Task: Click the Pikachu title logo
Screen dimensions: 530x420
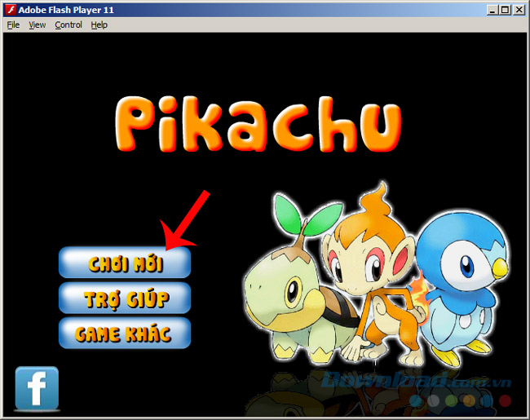Action: [x=258, y=124]
